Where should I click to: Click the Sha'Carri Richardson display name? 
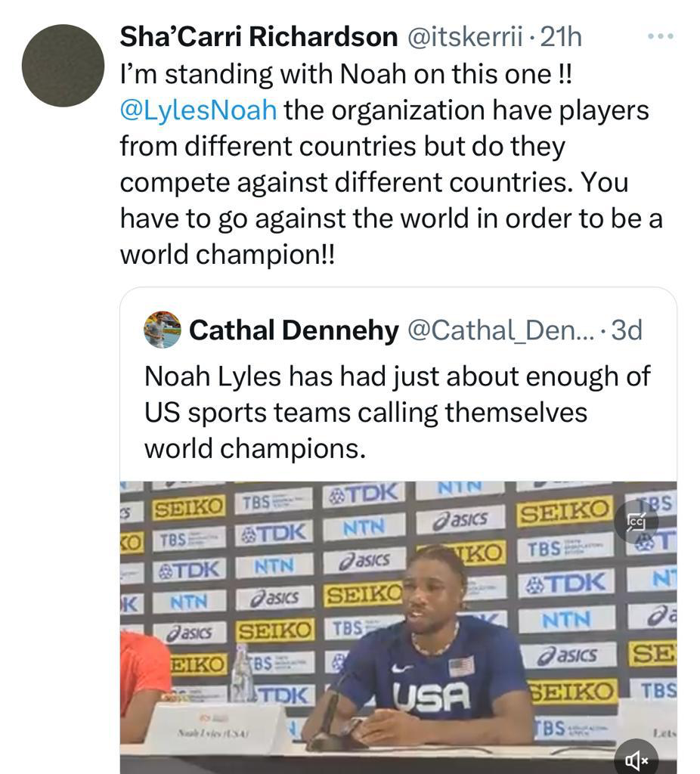click(x=259, y=36)
